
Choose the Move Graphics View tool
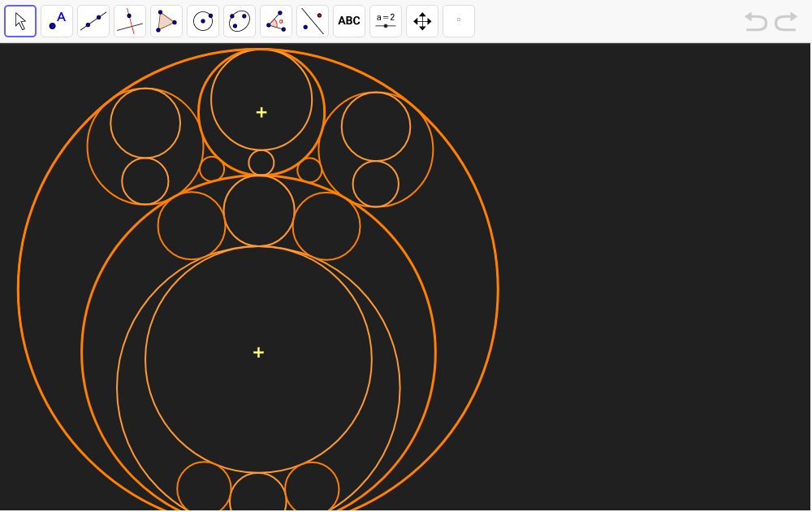[x=422, y=21]
